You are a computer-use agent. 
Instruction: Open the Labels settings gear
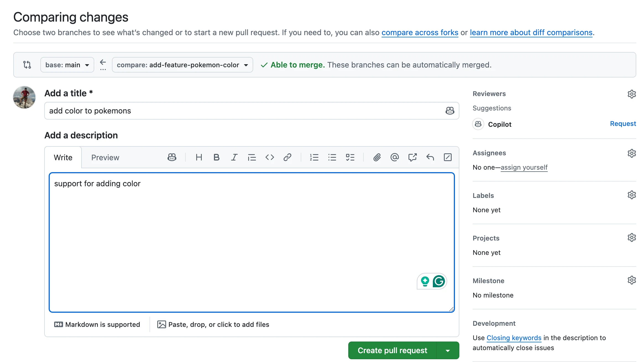click(632, 195)
